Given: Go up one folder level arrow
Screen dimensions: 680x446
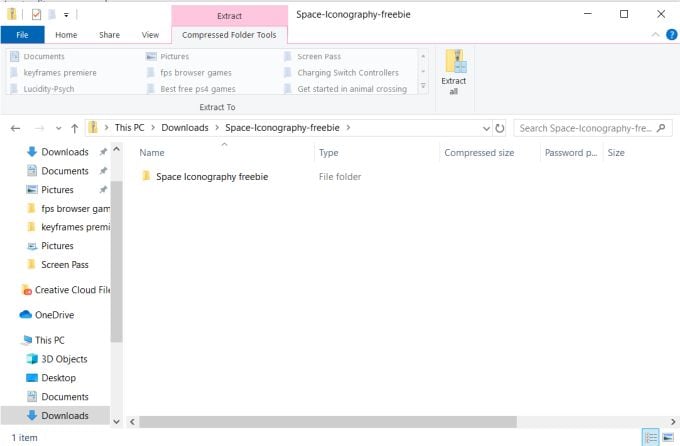Looking at the screenshot, I should pos(75,128).
